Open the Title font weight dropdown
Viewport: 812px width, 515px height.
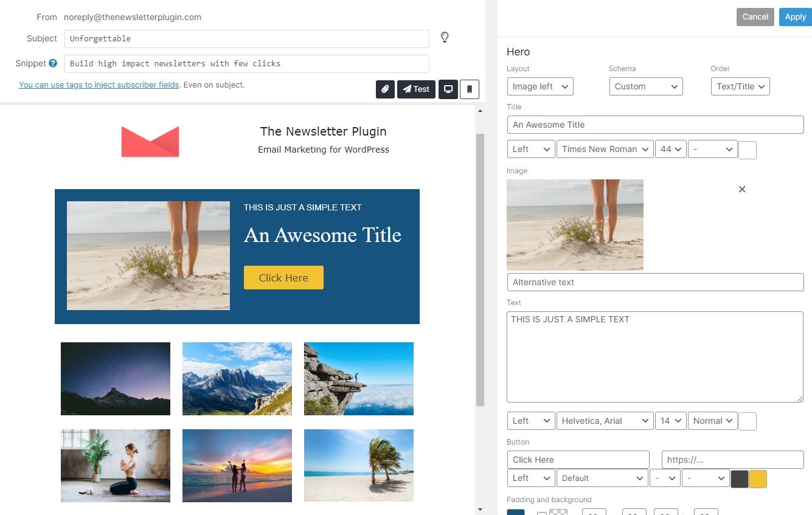point(713,149)
